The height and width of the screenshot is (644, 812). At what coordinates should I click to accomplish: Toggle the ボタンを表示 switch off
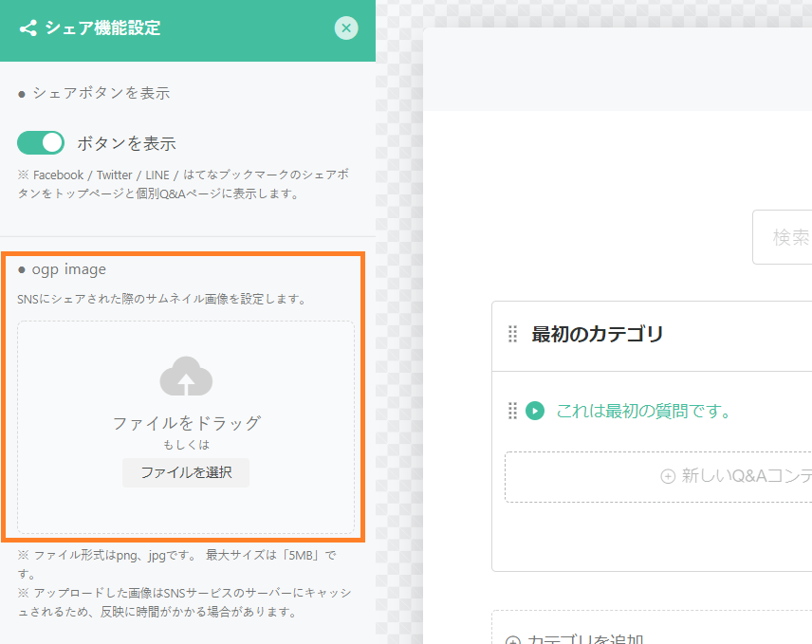pyautogui.click(x=41, y=143)
